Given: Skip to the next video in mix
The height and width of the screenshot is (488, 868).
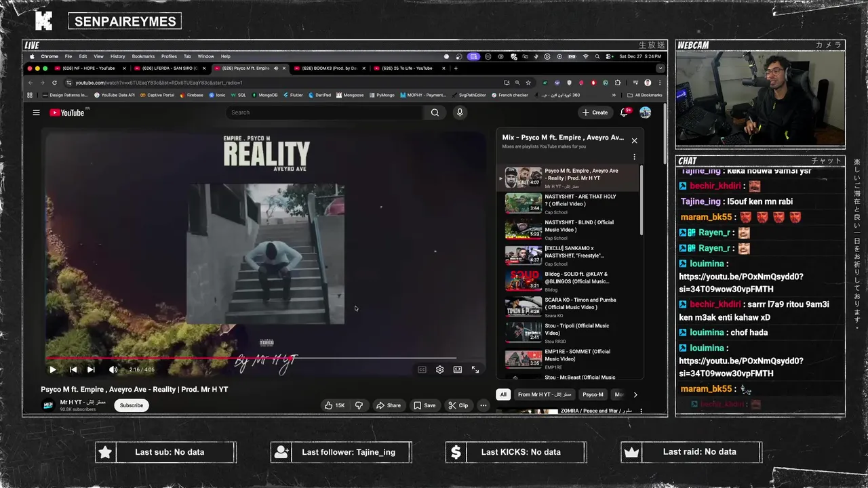Looking at the screenshot, I should [91, 369].
